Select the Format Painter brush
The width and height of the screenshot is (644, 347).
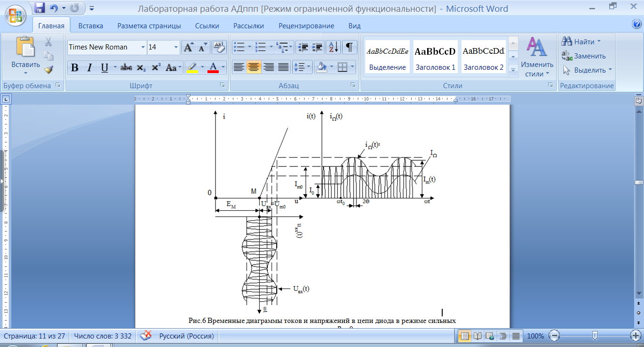(48, 70)
